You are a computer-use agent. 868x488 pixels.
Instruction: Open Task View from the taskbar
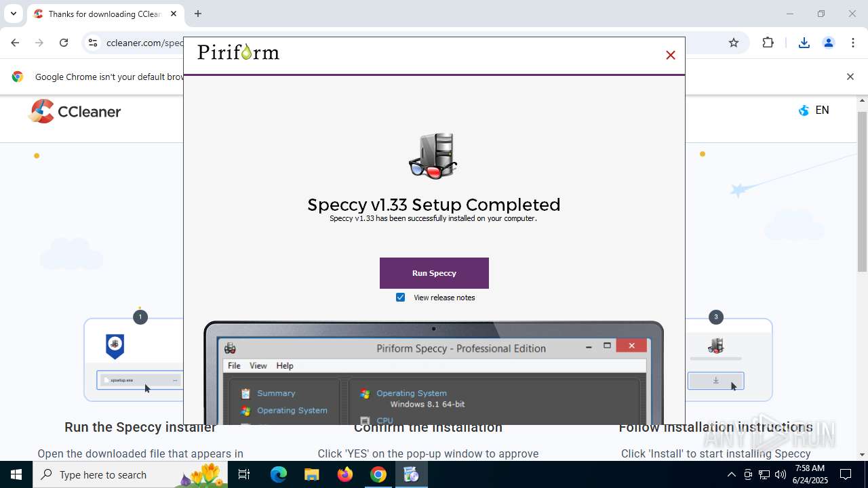(x=244, y=474)
